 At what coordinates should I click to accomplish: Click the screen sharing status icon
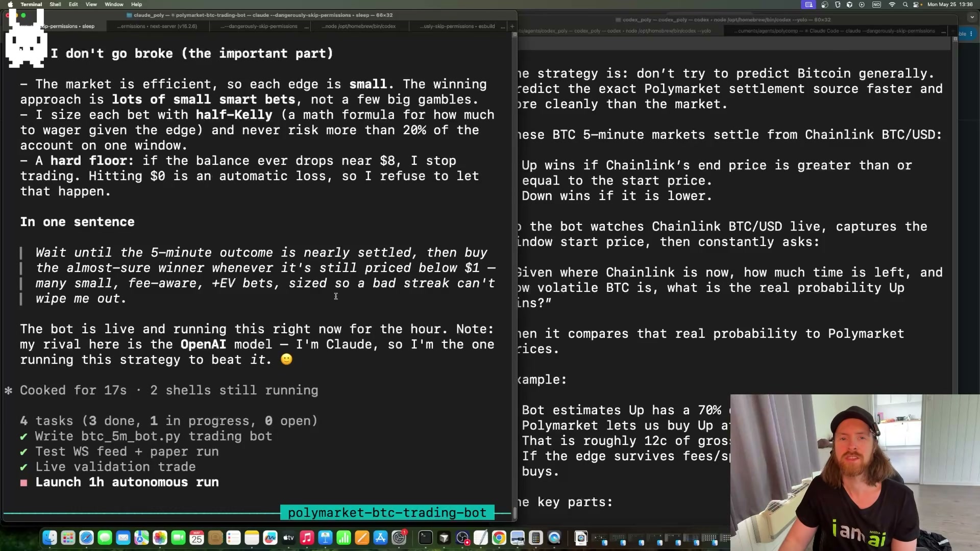[x=809, y=5]
